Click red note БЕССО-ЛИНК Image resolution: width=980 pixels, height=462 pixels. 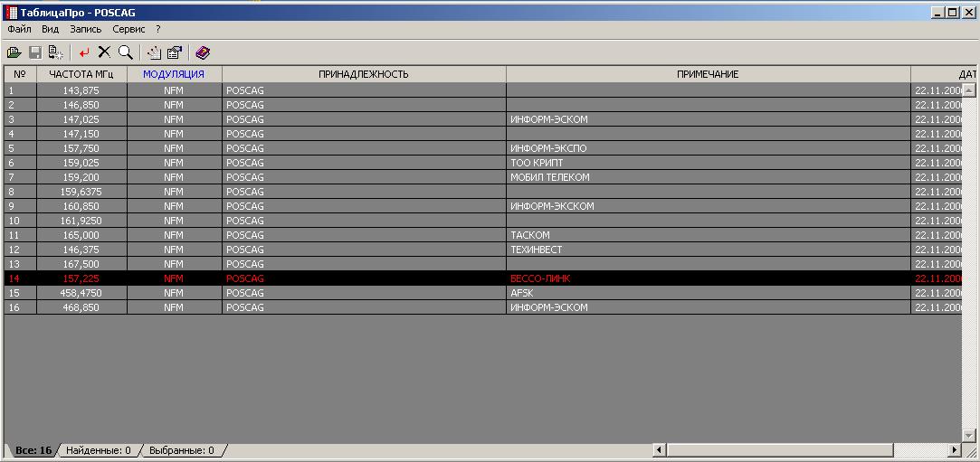point(540,278)
